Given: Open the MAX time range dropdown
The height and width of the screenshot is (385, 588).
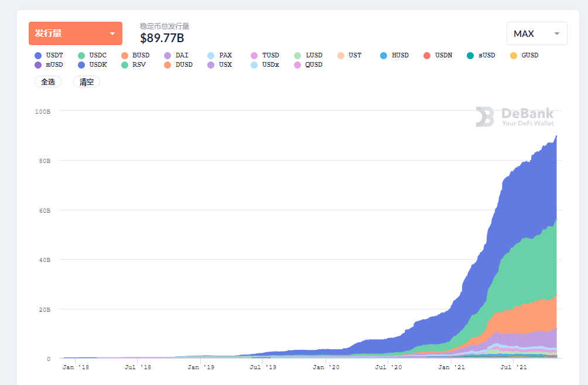Looking at the screenshot, I should tap(536, 33).
